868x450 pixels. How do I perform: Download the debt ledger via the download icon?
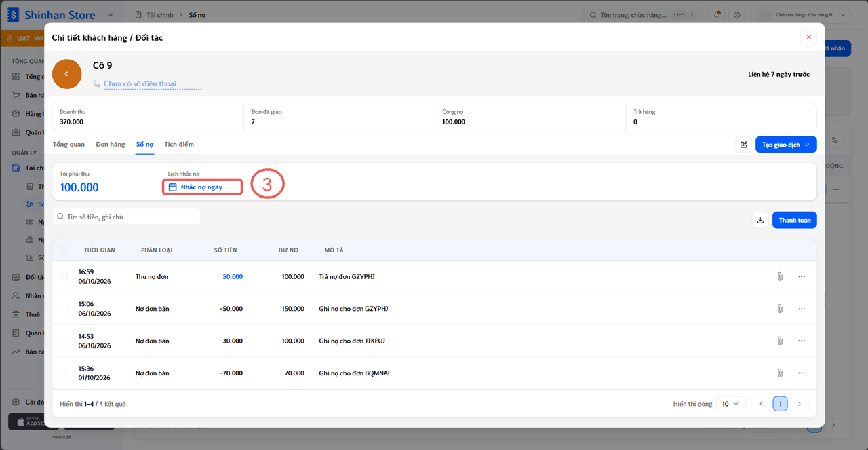(760, 220)
